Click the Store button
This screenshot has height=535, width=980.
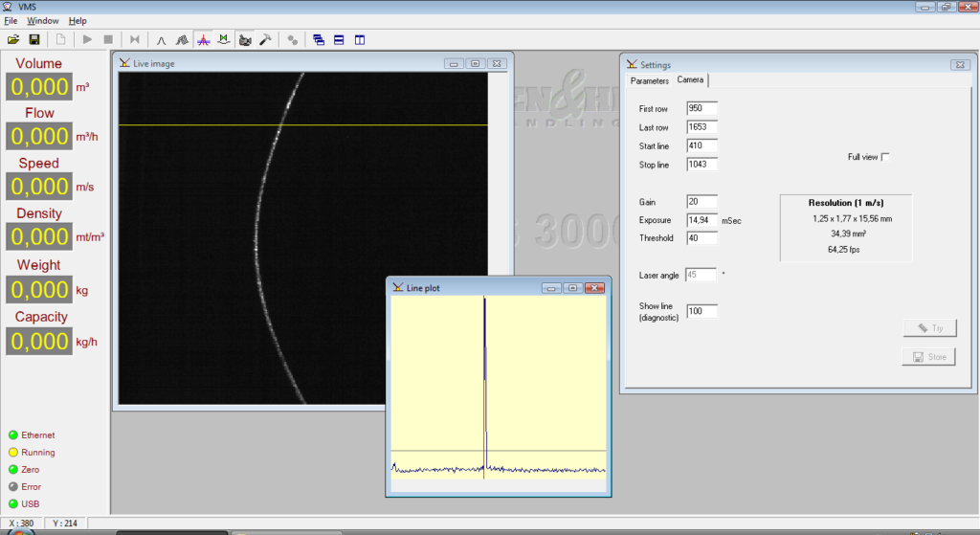[929, 357]
